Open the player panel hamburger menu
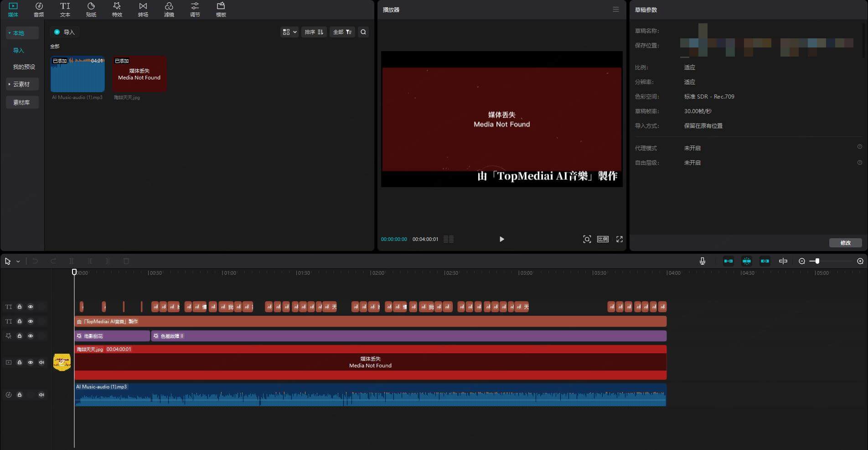 [616, 10]
